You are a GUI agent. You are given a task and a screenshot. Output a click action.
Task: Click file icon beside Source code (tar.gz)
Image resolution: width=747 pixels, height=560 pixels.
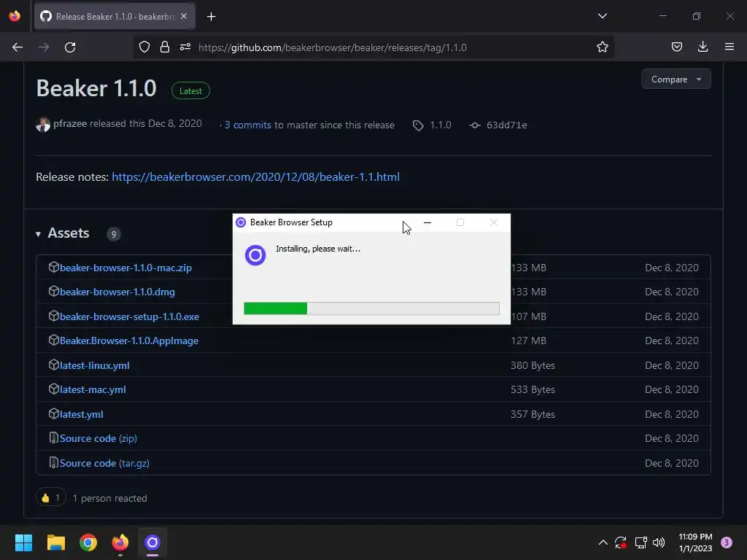(54, 462)
